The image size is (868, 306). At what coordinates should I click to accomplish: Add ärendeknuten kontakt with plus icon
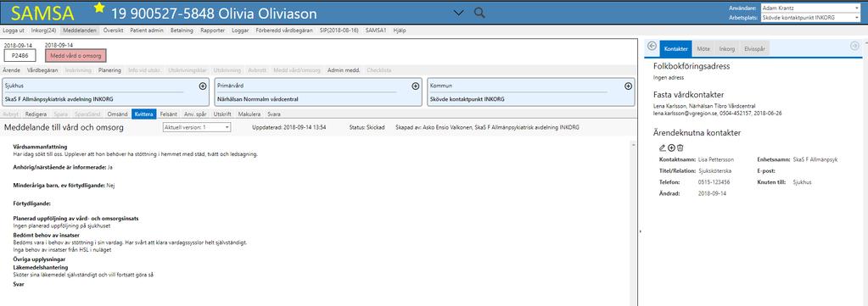click(671, 147)
